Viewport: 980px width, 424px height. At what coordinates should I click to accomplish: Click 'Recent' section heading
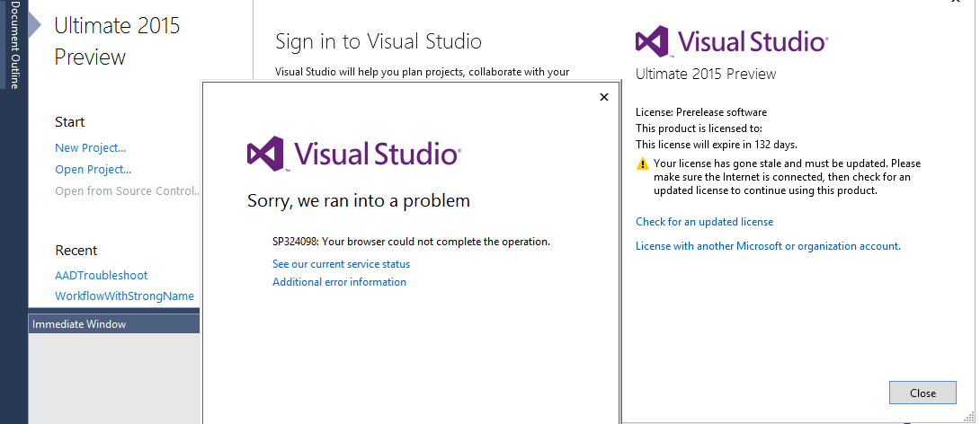(x=76, y=251)
